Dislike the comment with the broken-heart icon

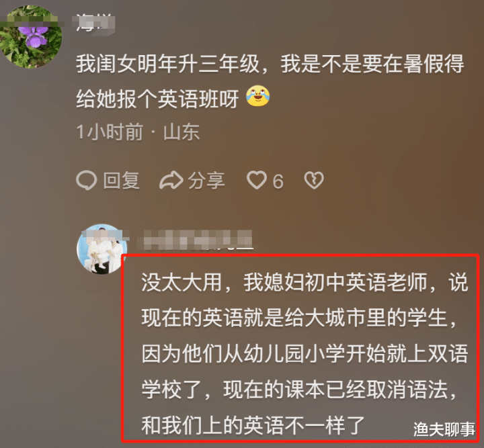pos(314,180)
